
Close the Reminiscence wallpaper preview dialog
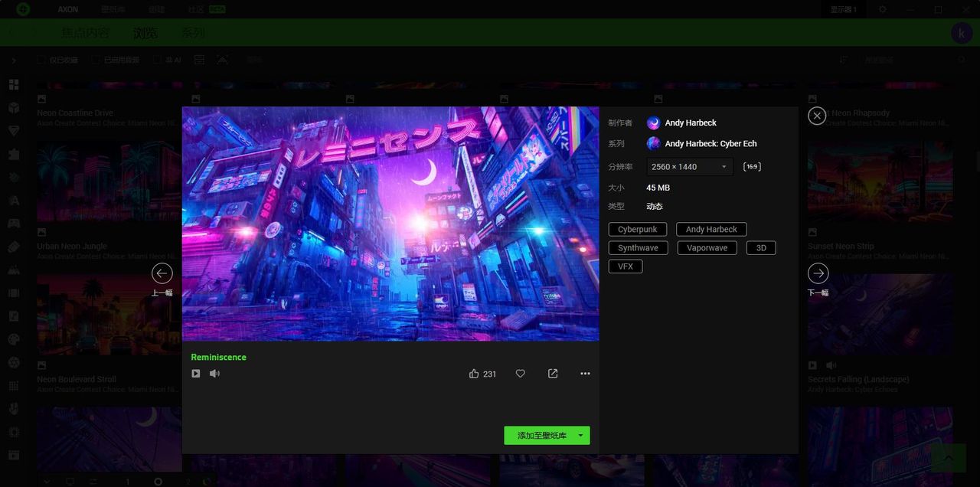tap(817, 116)
